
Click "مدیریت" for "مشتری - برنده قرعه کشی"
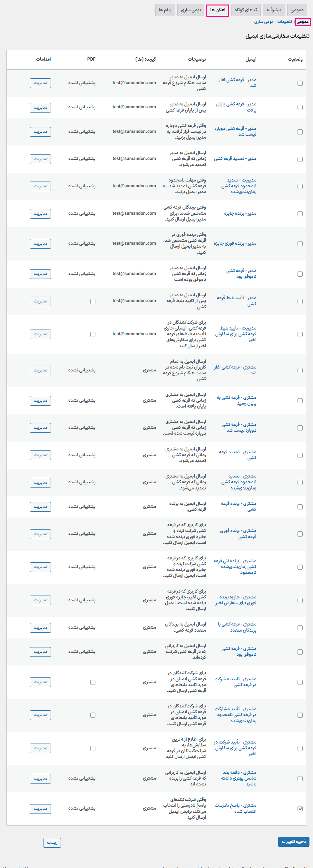click(x=40, y=507)
